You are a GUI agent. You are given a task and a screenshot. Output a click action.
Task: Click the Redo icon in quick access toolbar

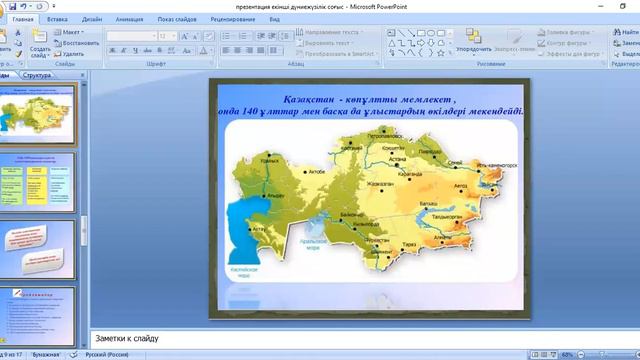click(40, 7)
